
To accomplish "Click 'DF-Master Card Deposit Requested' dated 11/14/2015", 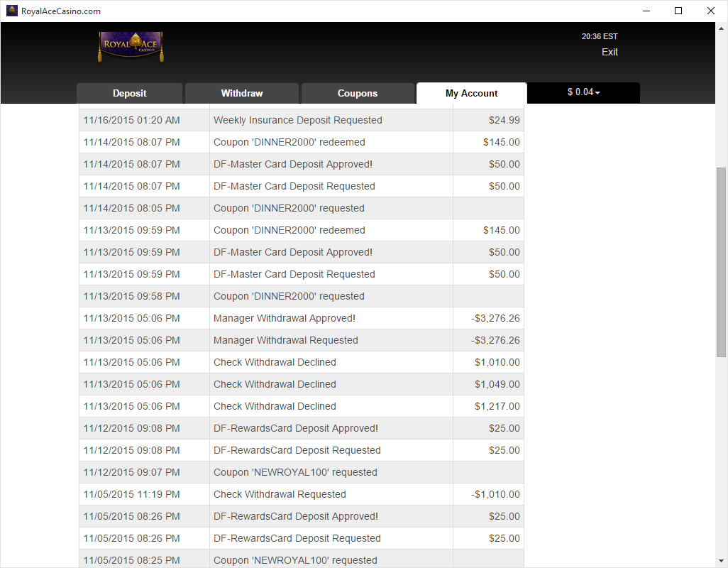I will click(294, 186).
